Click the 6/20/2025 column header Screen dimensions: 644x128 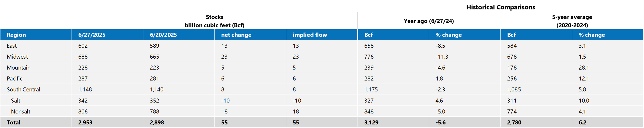(163, 35)
